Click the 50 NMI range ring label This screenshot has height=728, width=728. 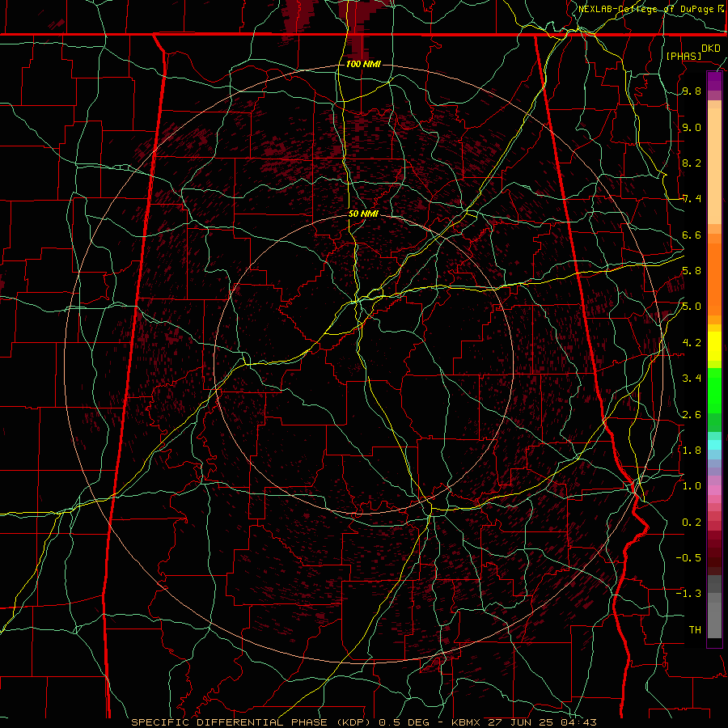363,214
